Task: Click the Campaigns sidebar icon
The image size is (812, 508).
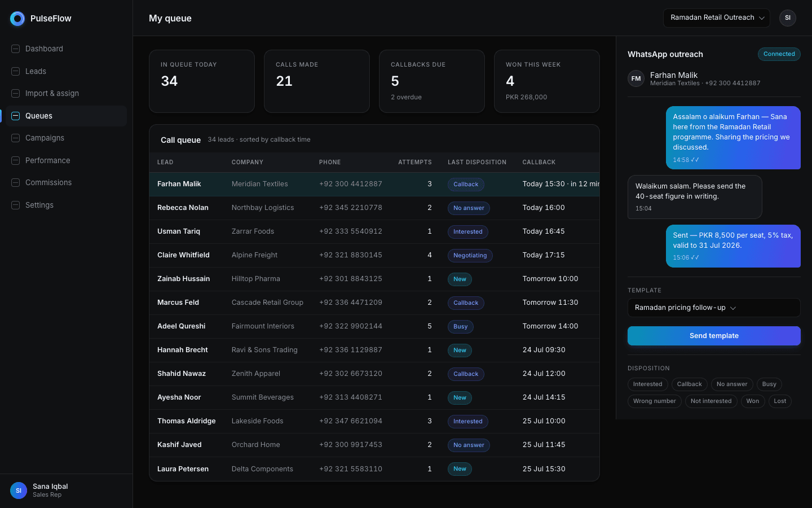Action: 16,138
